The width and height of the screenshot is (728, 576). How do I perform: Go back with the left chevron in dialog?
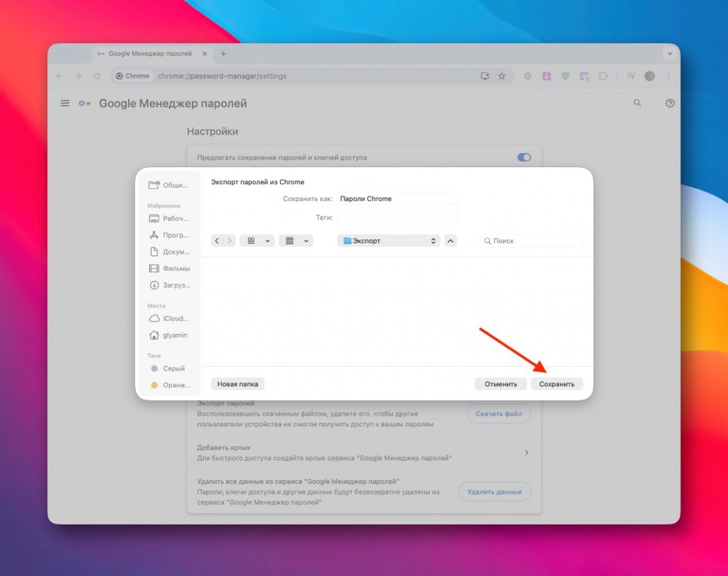[217, 241]
